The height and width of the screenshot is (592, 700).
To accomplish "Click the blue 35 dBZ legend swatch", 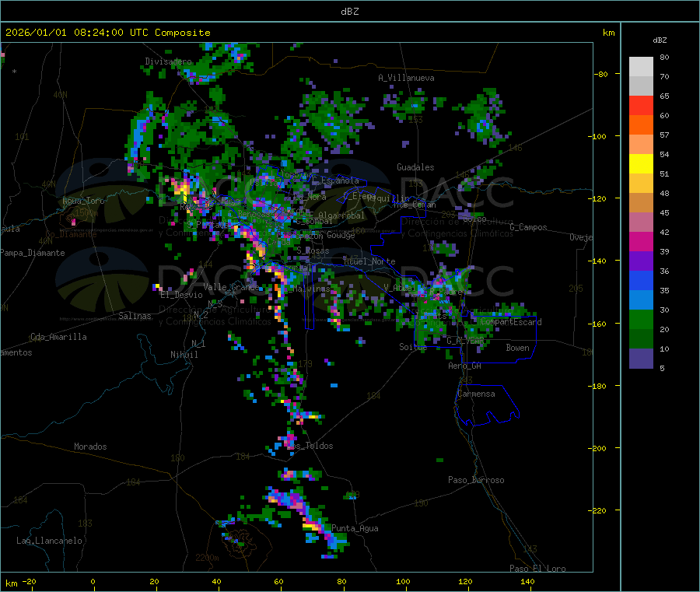I will click(x=641, y=280).
